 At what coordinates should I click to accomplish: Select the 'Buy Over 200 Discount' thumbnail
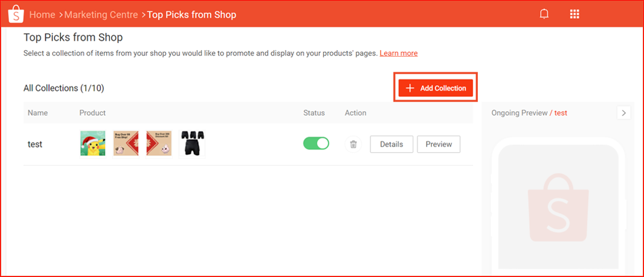point(159,144)
